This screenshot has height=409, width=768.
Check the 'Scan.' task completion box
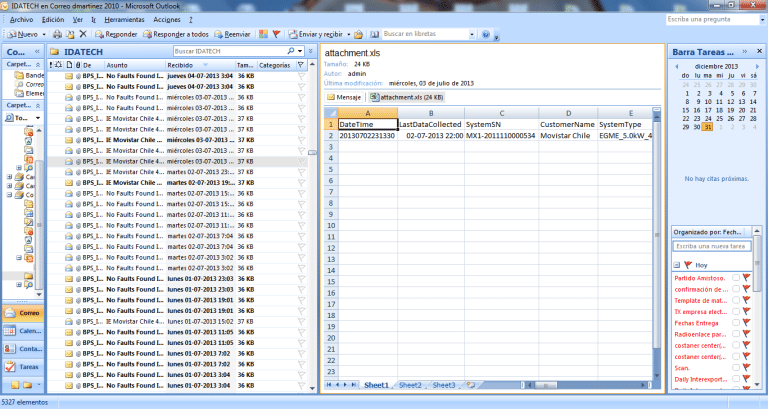tap(736, 369)
